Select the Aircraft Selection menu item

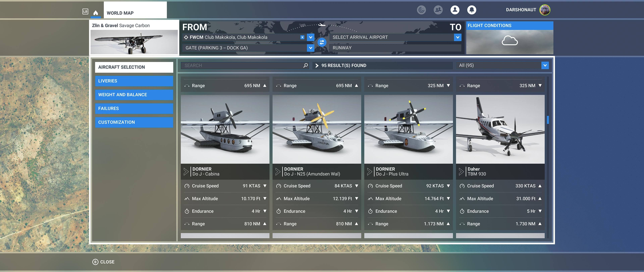point(134,67)
